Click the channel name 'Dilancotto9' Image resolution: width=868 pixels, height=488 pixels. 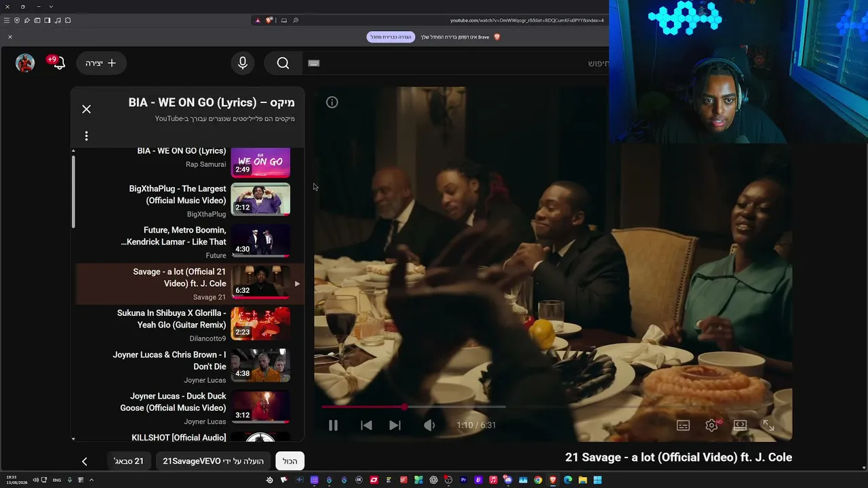pyautogui.click(x=208, y=338)
